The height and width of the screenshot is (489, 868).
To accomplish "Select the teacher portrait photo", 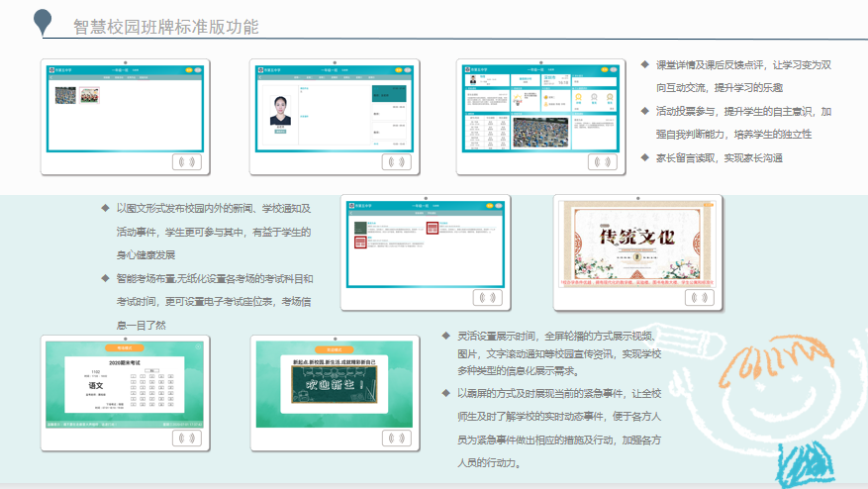I will coord(281,109).
